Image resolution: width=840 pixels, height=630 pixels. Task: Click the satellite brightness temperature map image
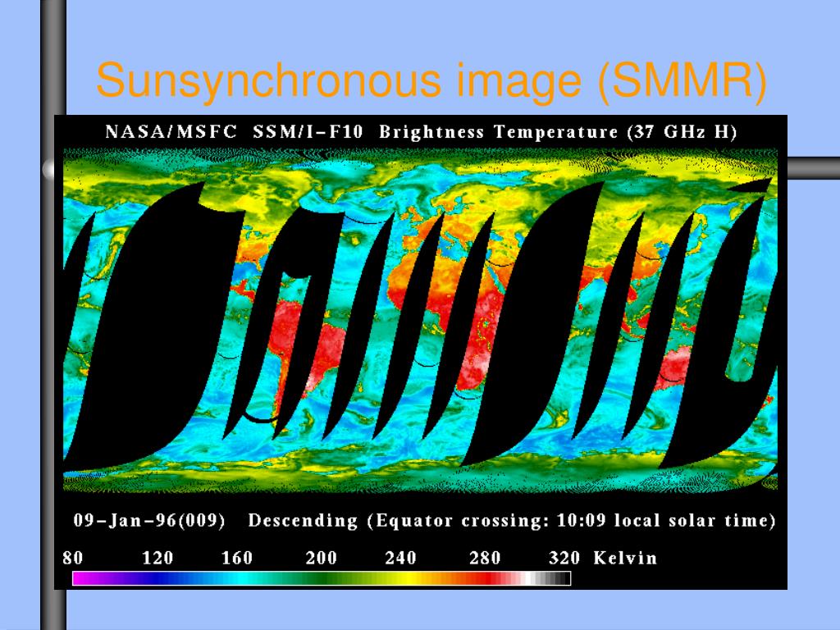(421, 320)
